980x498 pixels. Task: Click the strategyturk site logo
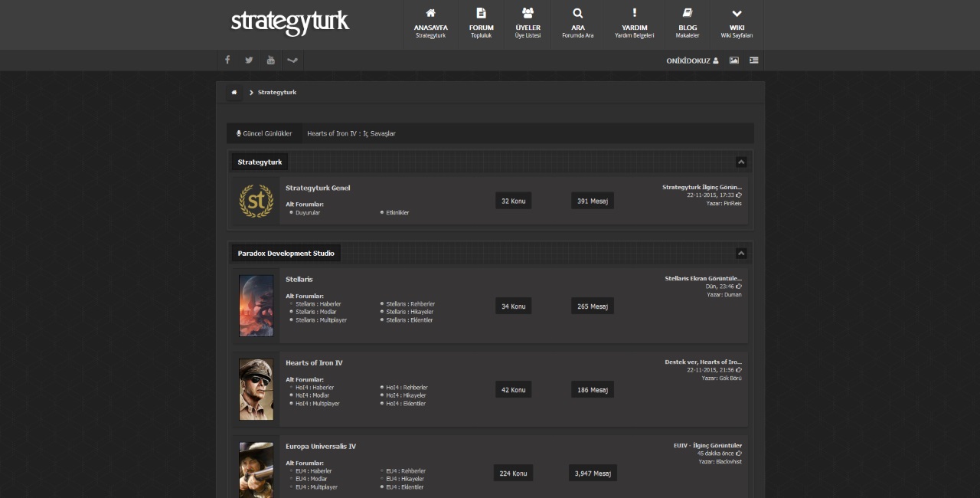[290, 22]
